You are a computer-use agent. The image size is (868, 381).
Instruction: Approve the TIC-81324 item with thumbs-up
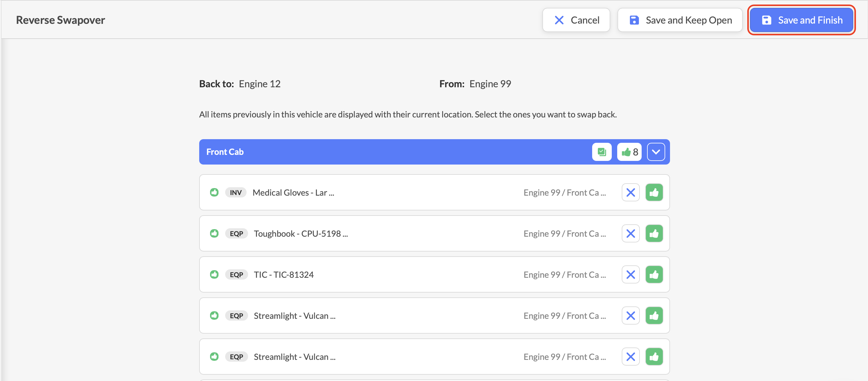pyautogui.click(x=654, y=274)
